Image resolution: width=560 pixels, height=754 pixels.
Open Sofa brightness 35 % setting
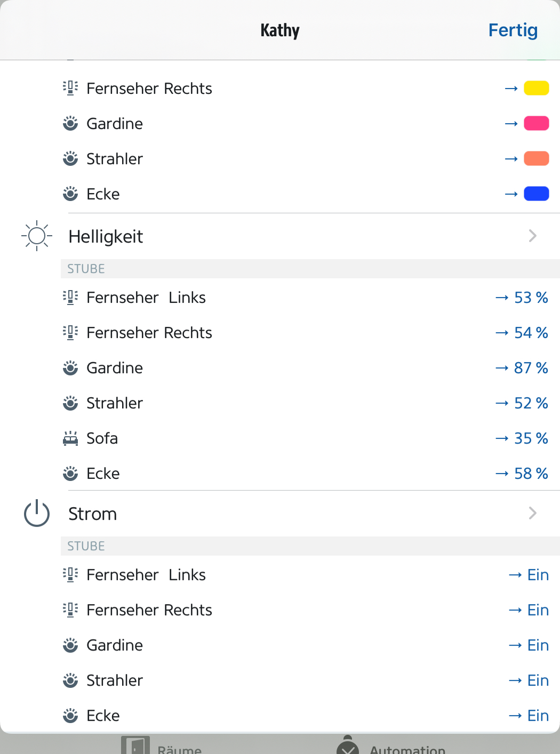click(x=522, y=438)
